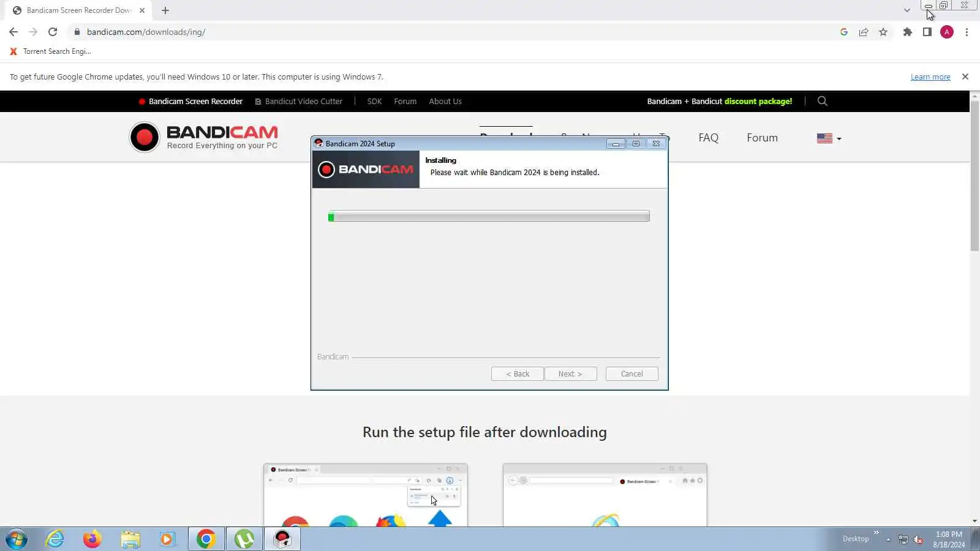Open Windows Start button

[17, 539]
